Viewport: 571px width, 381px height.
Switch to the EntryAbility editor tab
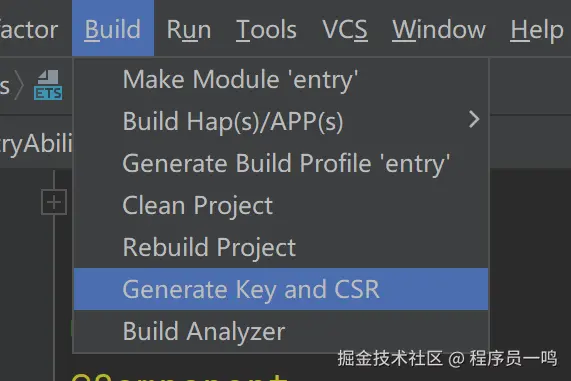pyautogui.click(x=36, y=143)
